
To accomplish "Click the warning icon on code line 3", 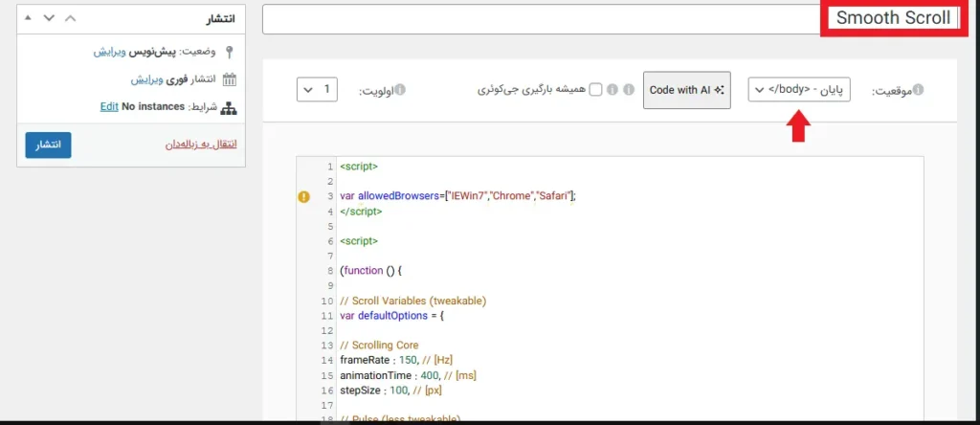I will point(303,197).
